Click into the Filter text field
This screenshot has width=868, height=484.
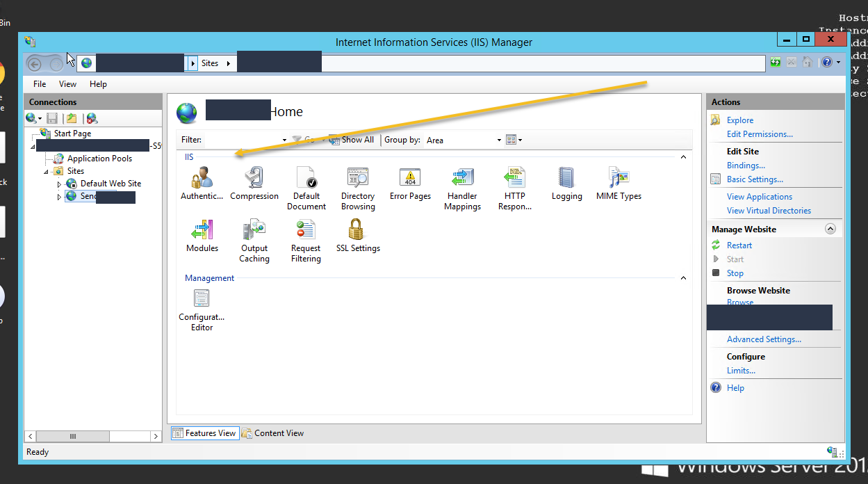tap(242, 140)
